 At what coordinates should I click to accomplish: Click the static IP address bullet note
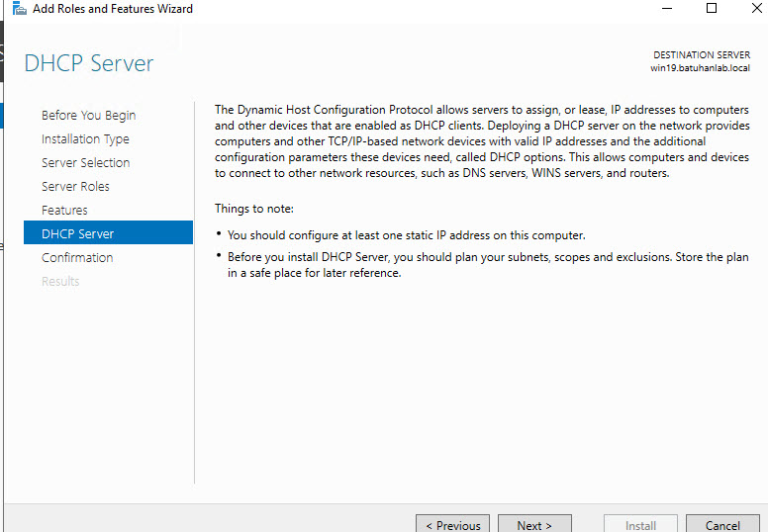(406, 235)
